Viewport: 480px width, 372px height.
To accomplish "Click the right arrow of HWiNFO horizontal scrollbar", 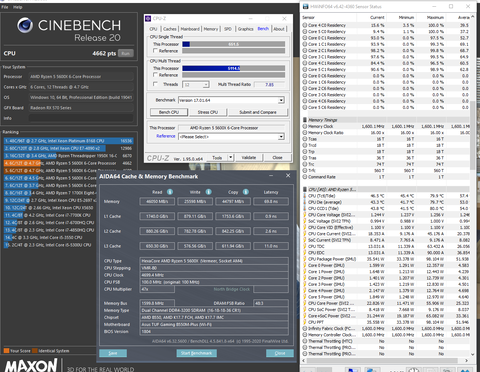I will click(466, 360).
